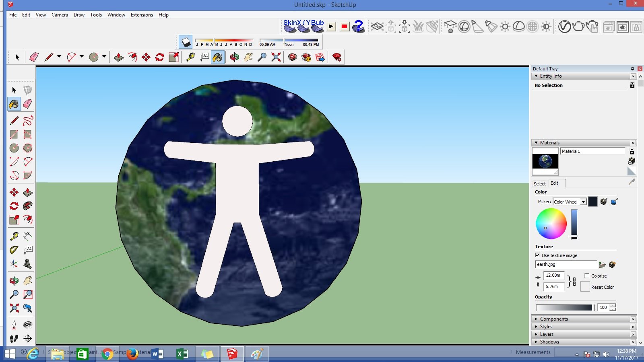644x362 pixels.
Task: Pin the Default Tray
Action: [632, 69]
